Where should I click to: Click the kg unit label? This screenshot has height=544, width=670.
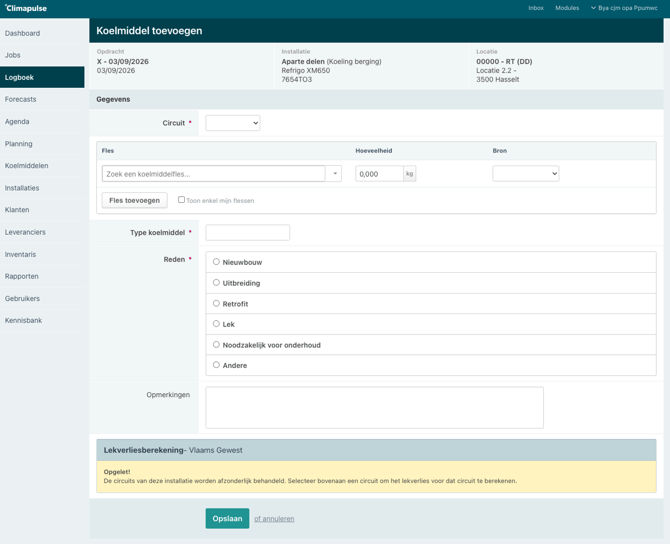point(409,174)
